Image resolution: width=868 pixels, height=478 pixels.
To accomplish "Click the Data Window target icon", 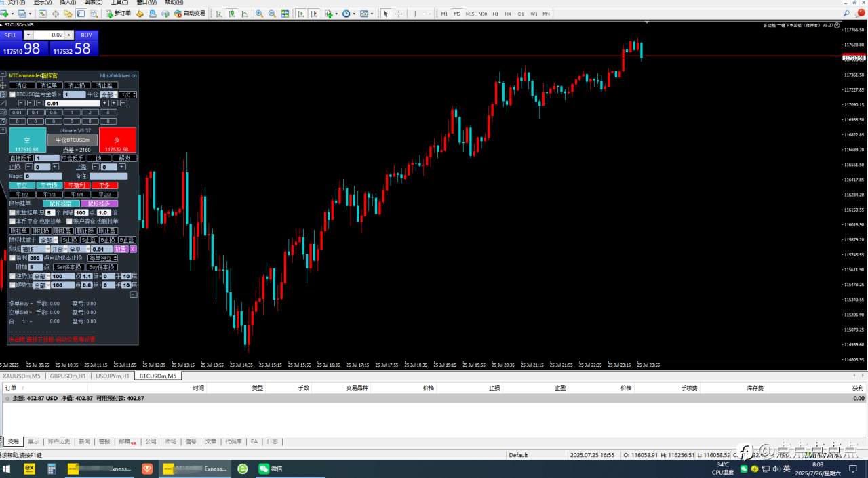I will coord(56,14).
